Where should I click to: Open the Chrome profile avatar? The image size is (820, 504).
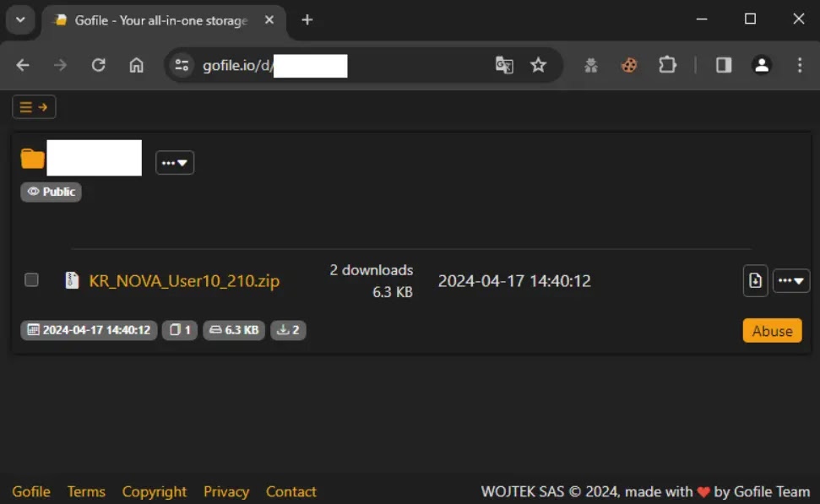(x=762, y=65)
